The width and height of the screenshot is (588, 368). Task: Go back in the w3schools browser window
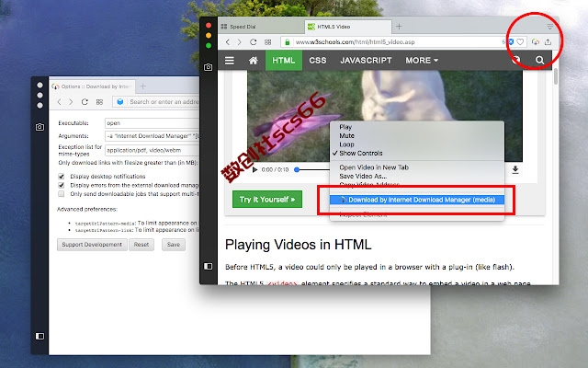228,42
